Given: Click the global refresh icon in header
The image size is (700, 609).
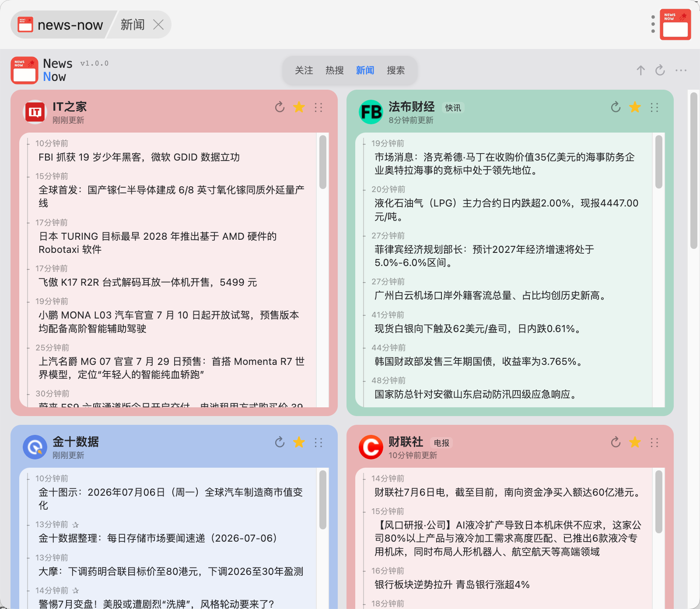Looking at the screenshot, I should (x=660, y=70).
